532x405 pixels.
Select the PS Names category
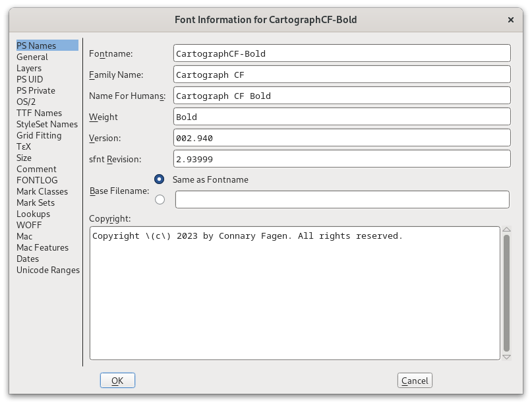click(x=35, y=45)
